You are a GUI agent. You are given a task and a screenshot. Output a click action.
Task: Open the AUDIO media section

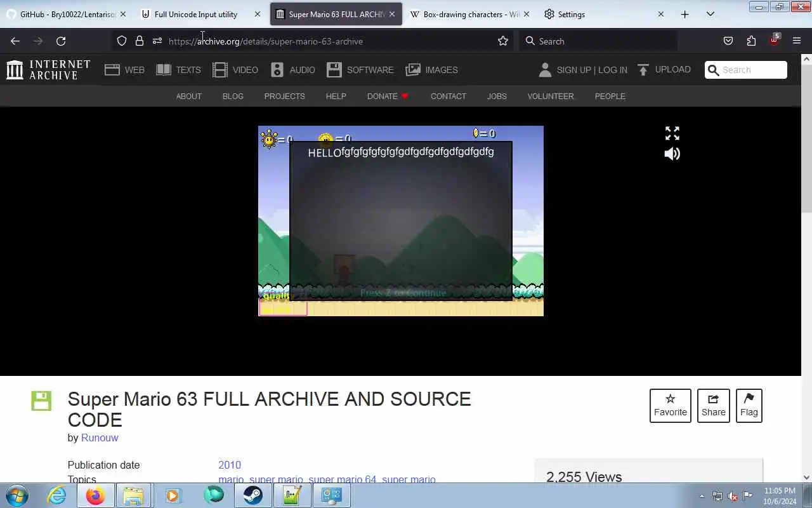pos(292,70)
